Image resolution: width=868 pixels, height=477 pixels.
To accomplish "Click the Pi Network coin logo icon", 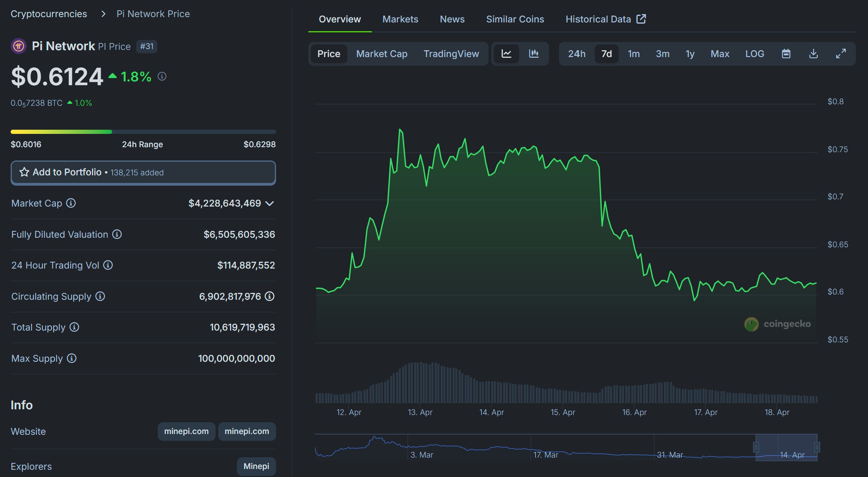I will tap(19, 46).
